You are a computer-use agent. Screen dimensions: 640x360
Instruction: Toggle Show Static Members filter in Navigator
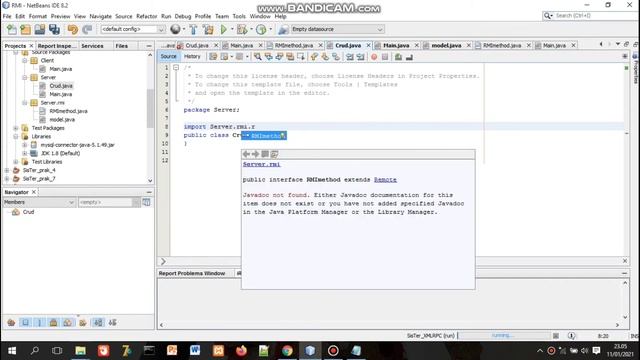tap(40, 322)
